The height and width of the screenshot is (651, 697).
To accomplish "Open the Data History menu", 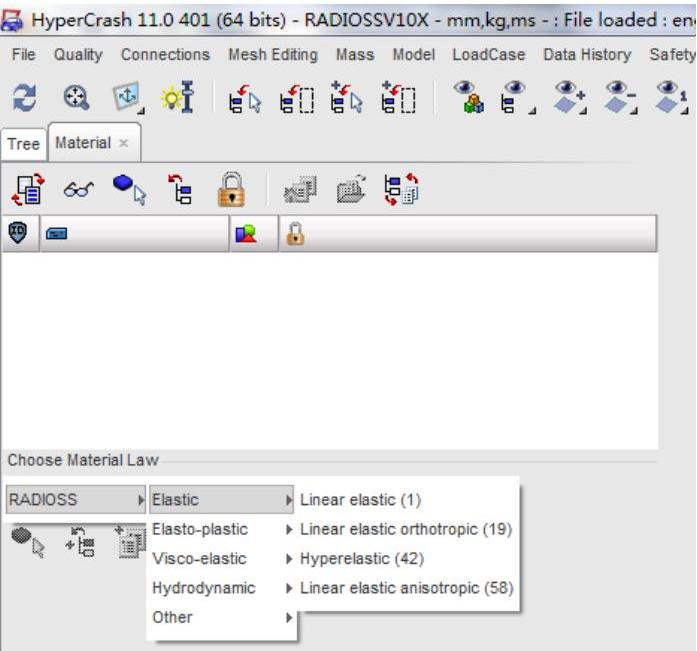I will click(x=587, y=55).
